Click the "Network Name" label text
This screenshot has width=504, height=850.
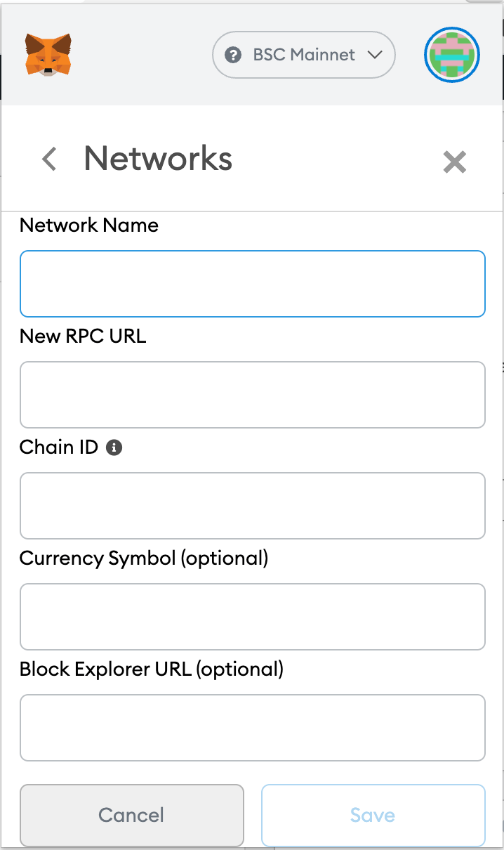89,225
